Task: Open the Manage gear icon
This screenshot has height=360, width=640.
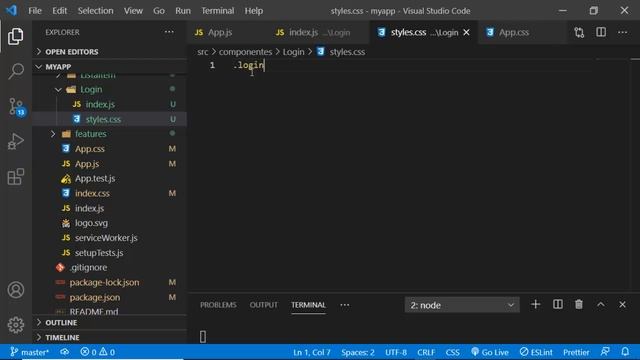Action: (16, 325)
